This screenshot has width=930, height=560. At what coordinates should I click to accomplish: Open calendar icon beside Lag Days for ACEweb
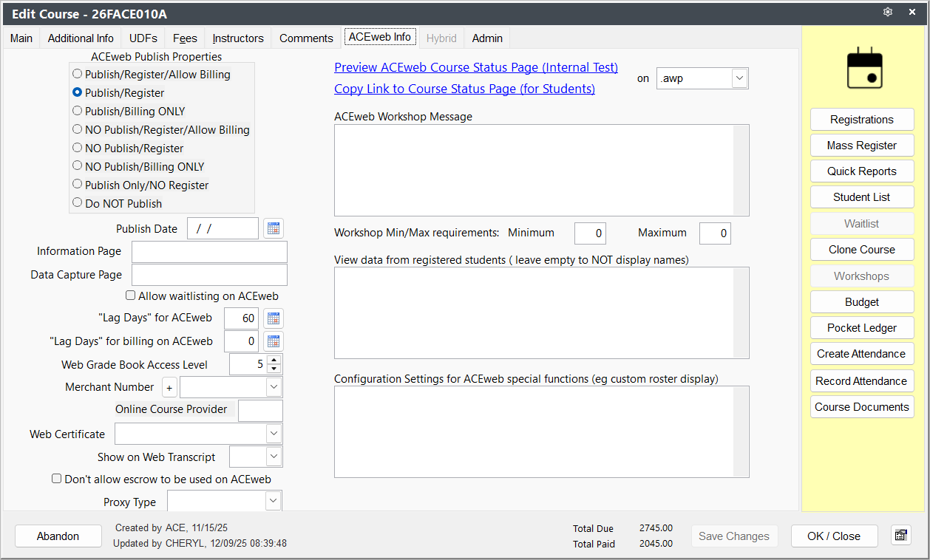[x=274, y=318]
